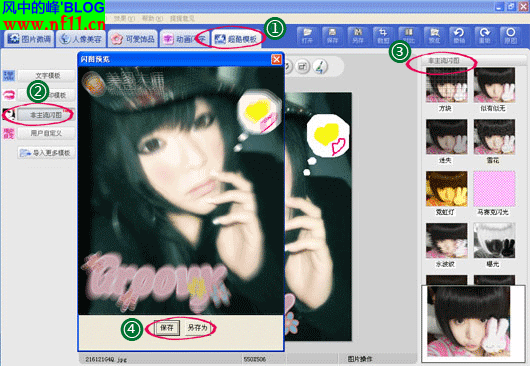This screenshot has width=530, height=366.
Task: Click the 用户自定义 button
Action: tap(47, 133)
